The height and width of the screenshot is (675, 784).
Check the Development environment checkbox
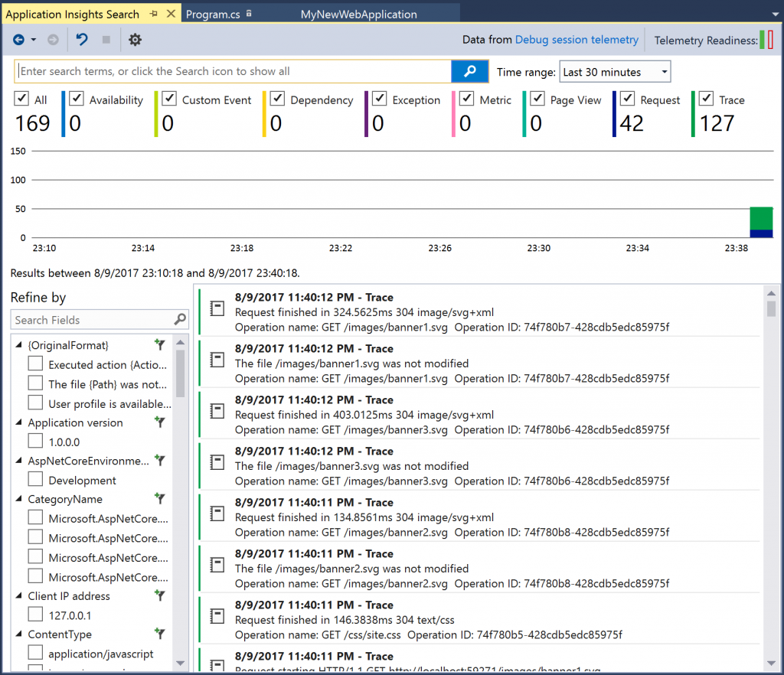pos(35,478)
